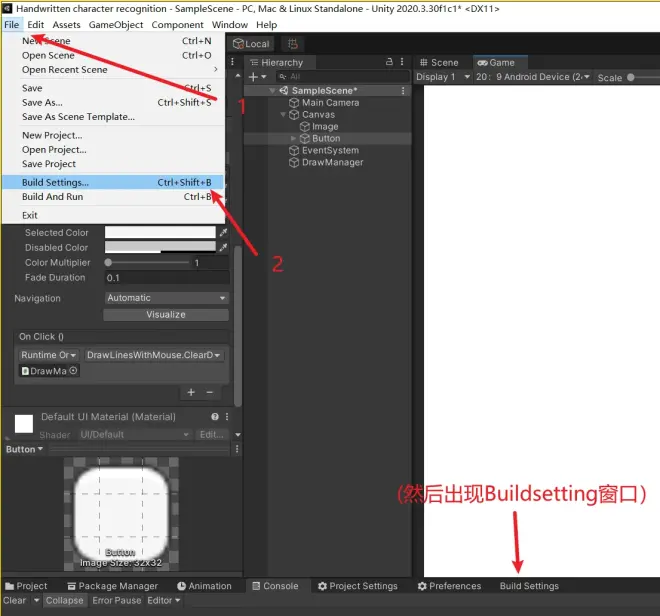The width and height of the screenshot is (660, 616).
Task: Click the Visualize button
Action: click(x=166, y=315)
